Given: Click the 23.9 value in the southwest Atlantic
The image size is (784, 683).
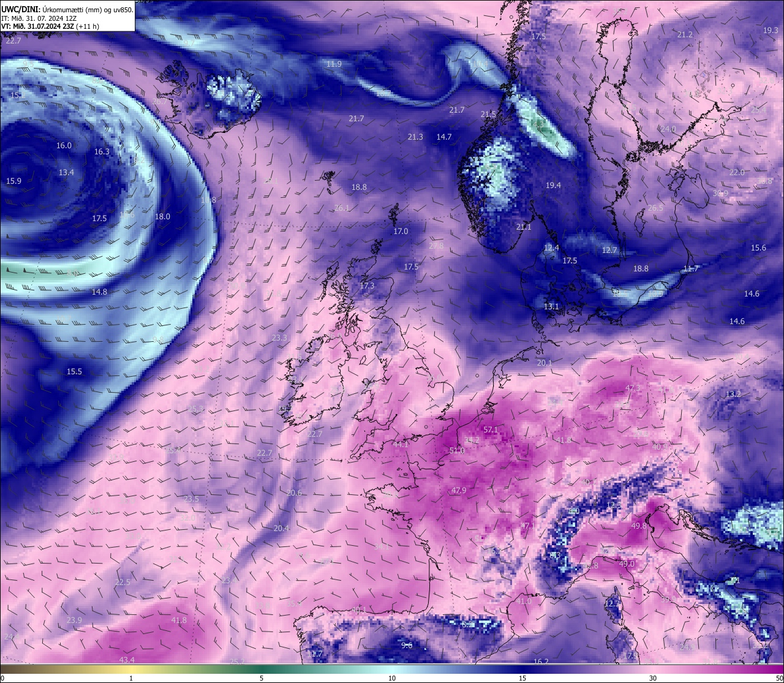Looking at the screenshot, I should point(74,620).
